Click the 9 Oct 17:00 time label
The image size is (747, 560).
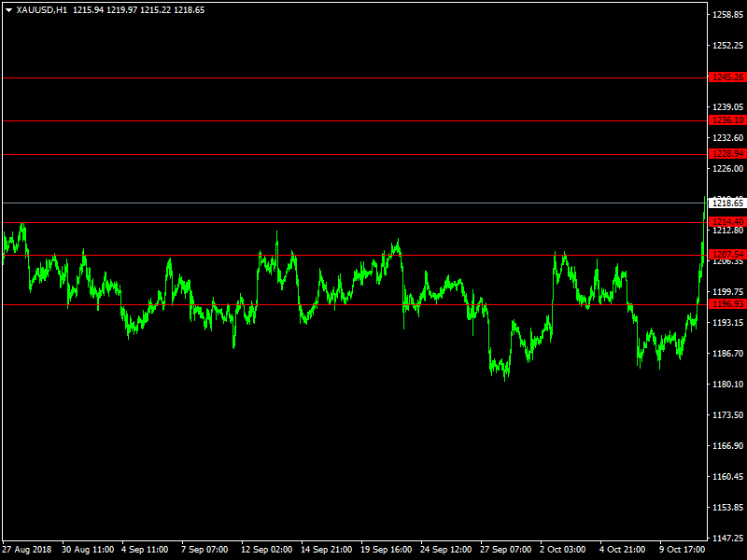684,550
